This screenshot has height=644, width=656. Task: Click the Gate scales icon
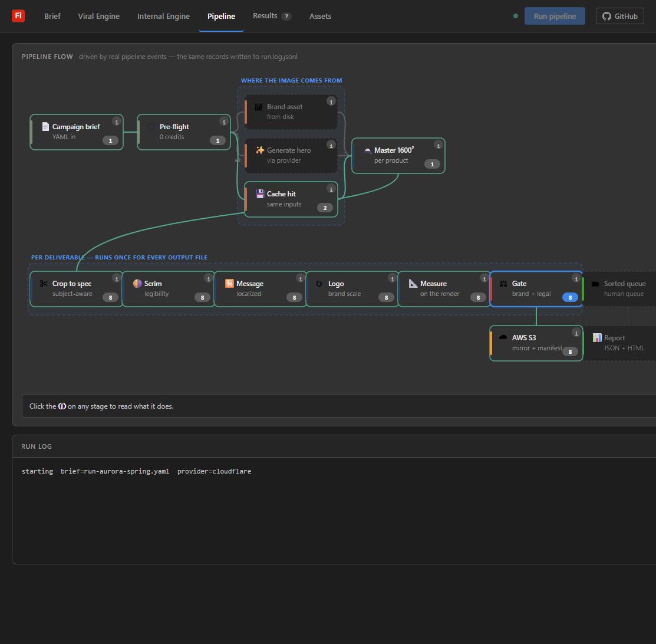click(503, 284)
